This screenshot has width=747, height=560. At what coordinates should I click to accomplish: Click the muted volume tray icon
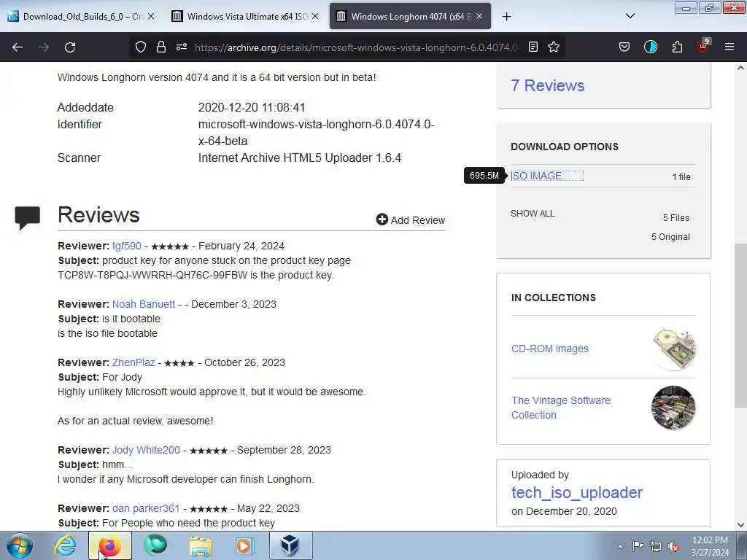coord(673,546)
